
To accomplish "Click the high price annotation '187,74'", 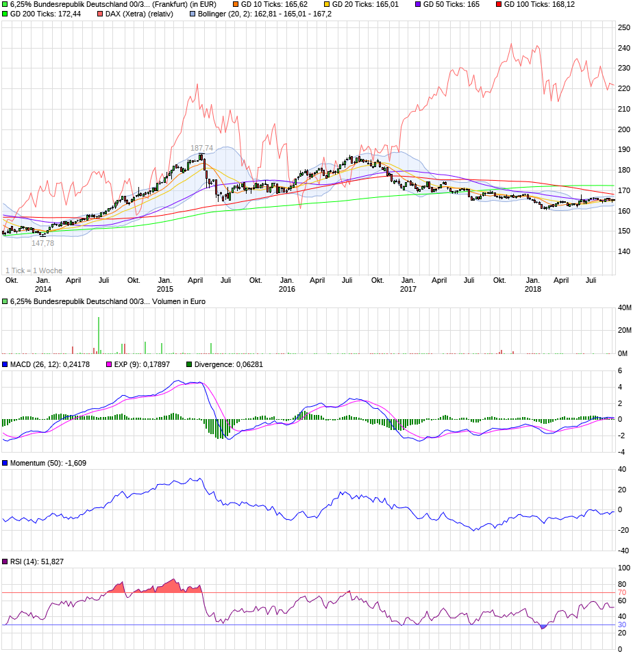I will 201,148.
